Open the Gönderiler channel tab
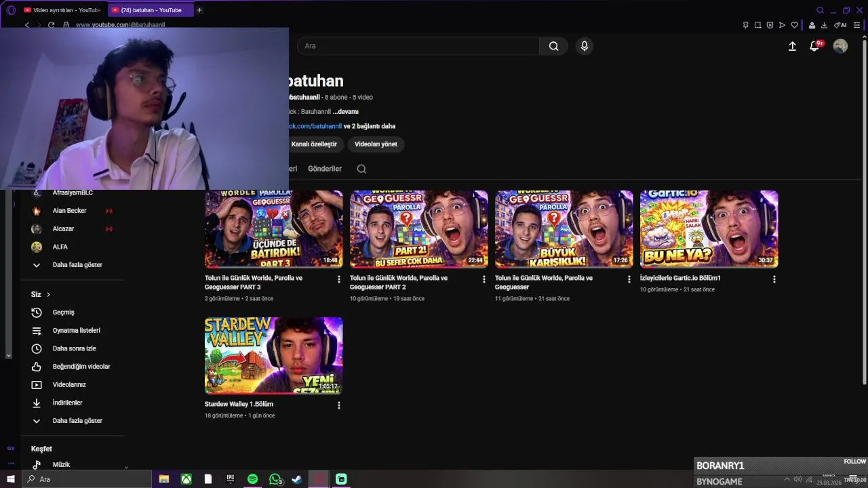This screenshot has width=868, height=488. pos(325,169)
